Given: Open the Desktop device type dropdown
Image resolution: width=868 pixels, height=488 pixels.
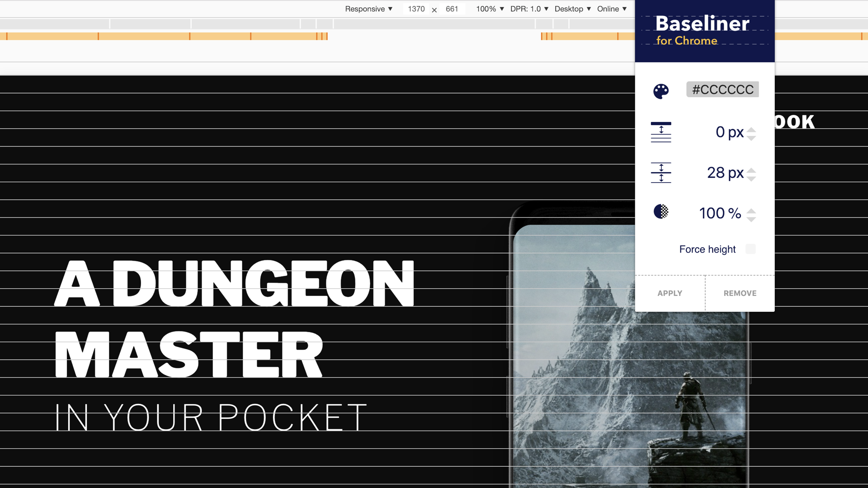Looking at the screenshot, I should click(x=572, y=9).
